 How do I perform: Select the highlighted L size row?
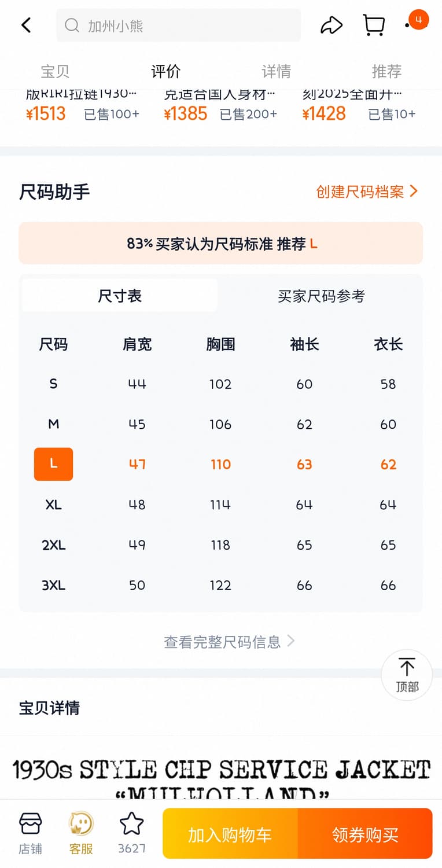tap(53, 464)
